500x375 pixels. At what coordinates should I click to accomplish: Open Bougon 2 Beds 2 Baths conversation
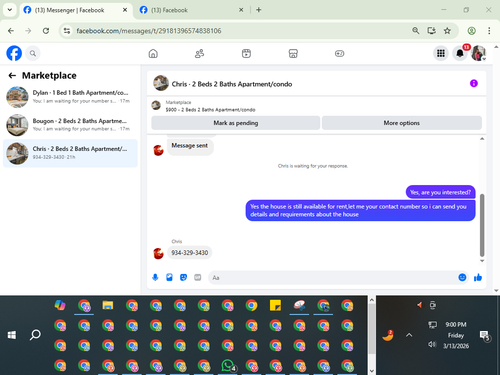click(x=70, y=125)
